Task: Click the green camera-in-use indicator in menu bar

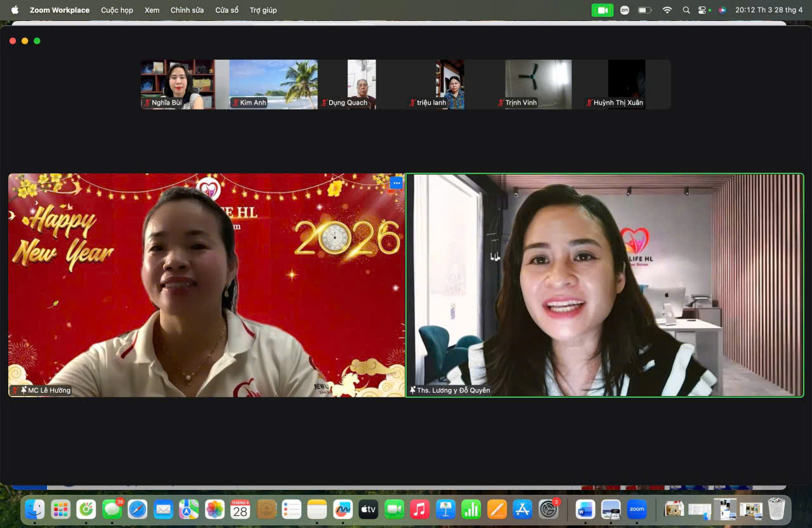Action: (602, 10)
